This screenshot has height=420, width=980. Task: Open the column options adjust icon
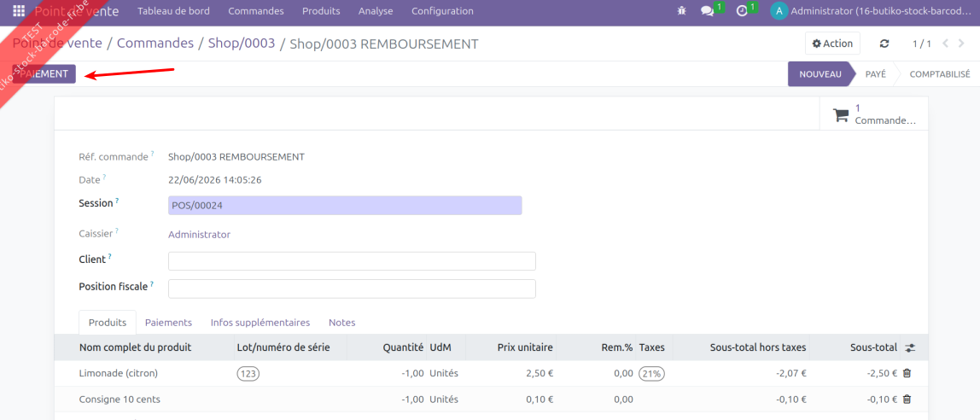910,347
